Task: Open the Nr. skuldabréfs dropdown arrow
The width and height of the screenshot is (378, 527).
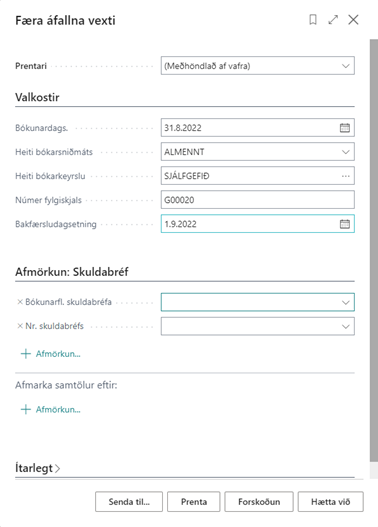Action: [345, 326]
